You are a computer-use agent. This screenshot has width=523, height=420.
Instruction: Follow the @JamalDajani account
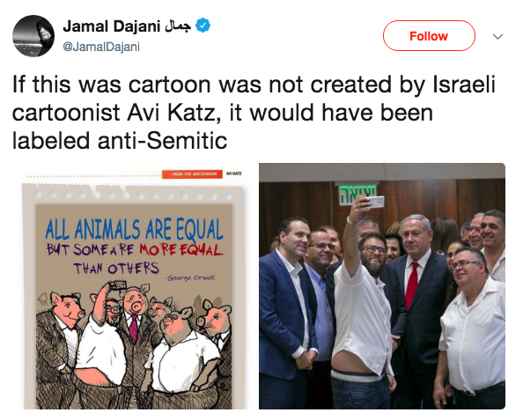[x=429, y=36]
